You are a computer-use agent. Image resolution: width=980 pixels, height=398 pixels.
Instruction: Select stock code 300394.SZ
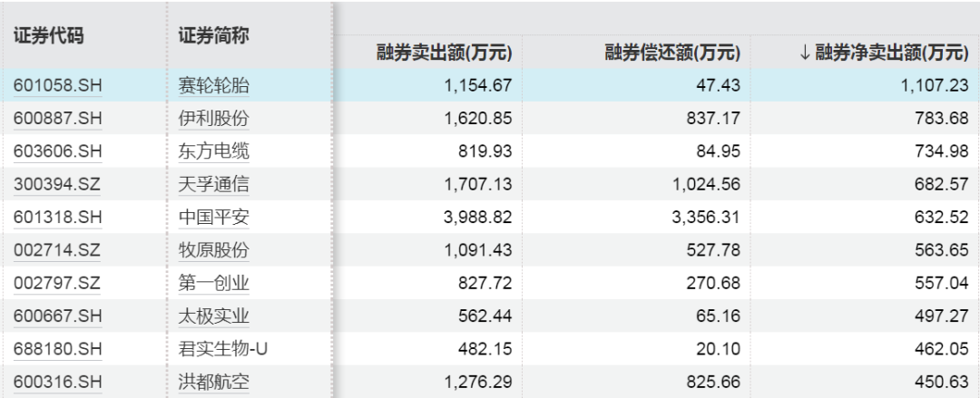click(57, 184)
